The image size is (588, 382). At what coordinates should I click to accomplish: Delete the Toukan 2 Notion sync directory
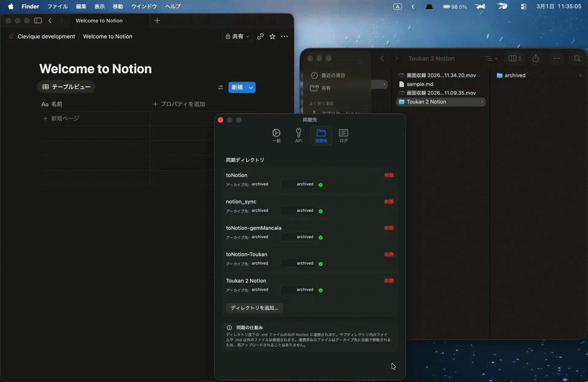coord(389,281)
